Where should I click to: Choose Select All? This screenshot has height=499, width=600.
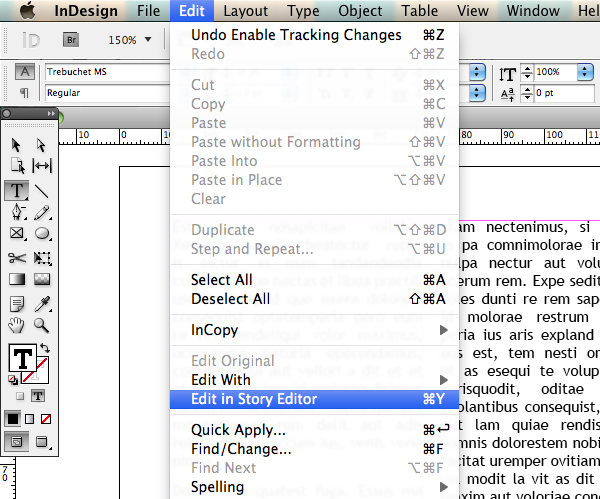pos(315,280)
